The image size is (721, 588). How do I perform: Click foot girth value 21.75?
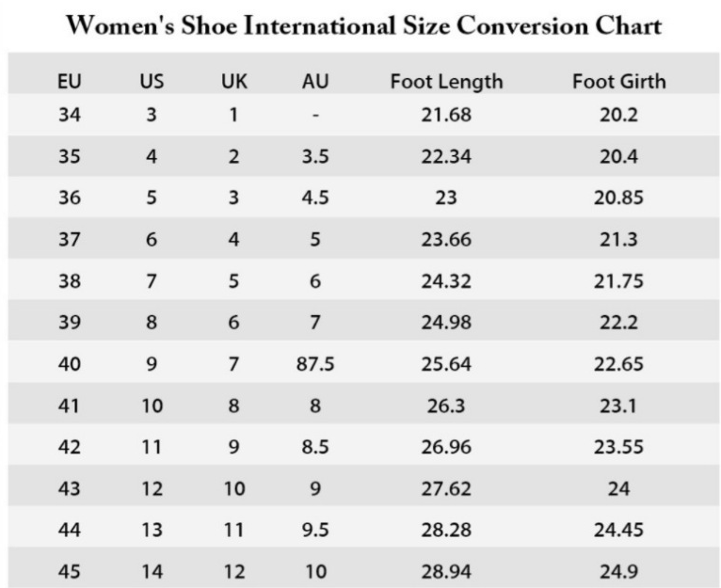pyautogui.click(x=618, y=280)
